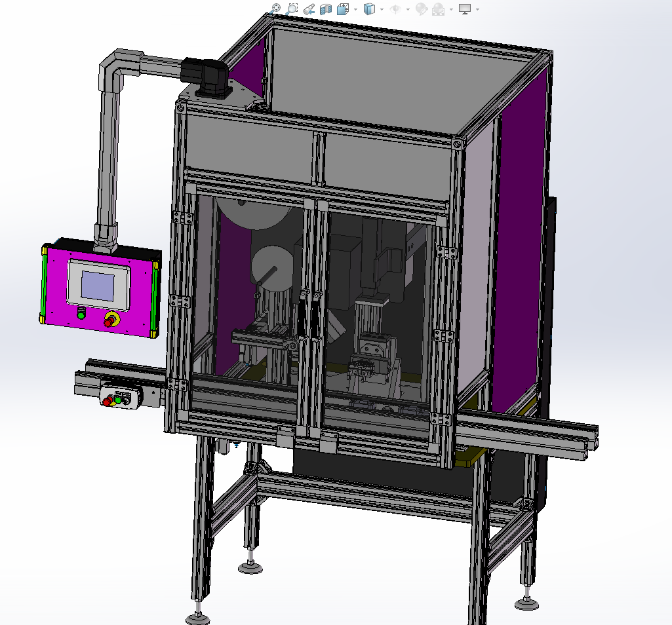
Task: Select the Display Style icon
Action: click(369, 9)
